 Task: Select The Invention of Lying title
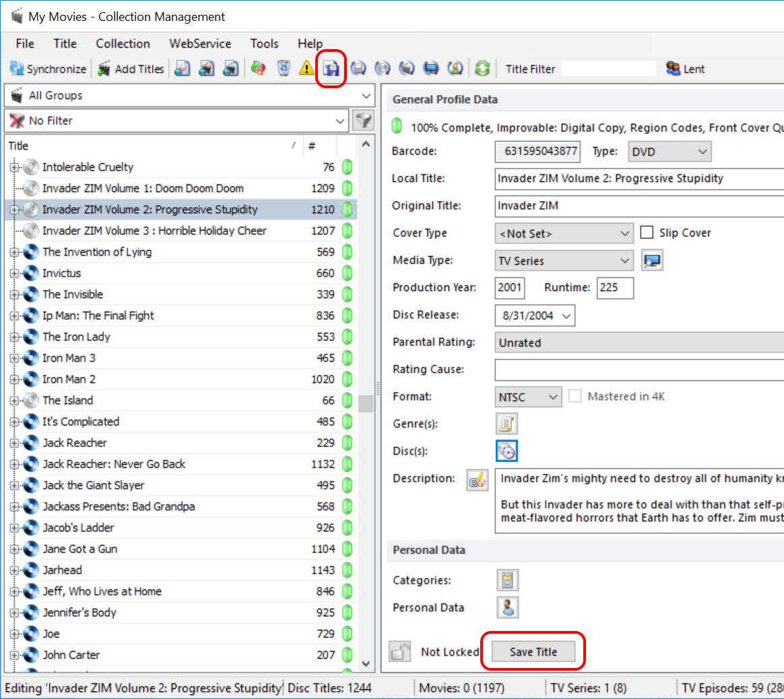[97, 252]
